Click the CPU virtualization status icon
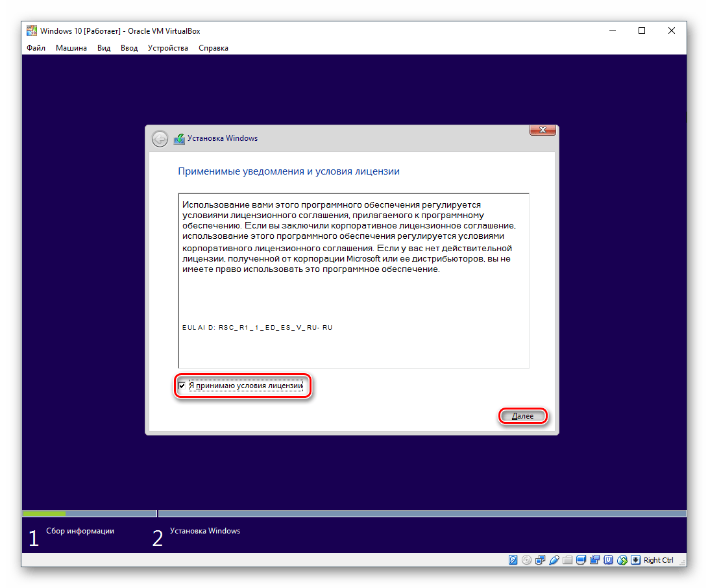 tap(609, 560)
